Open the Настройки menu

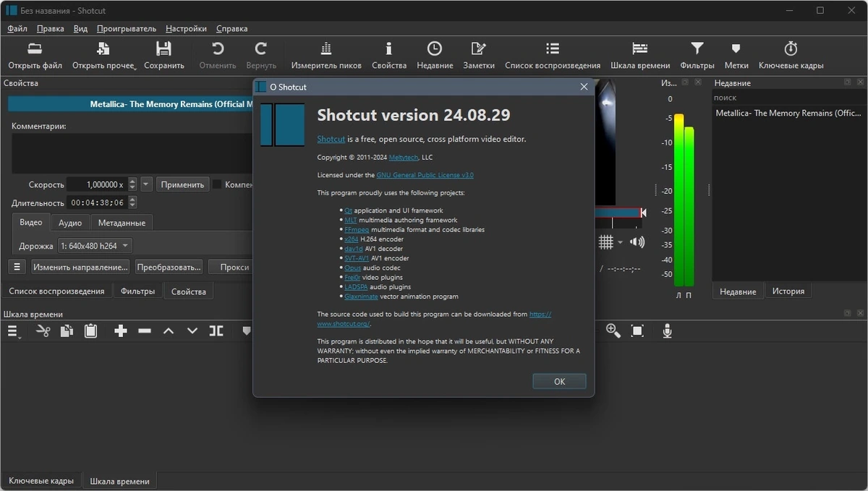pyautogui.click(x=186, y=29)
